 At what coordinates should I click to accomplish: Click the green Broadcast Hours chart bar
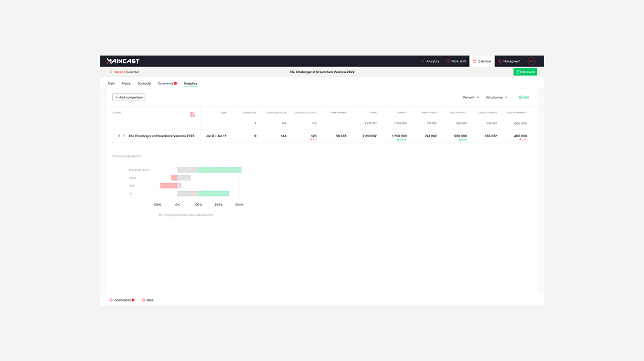219,170
